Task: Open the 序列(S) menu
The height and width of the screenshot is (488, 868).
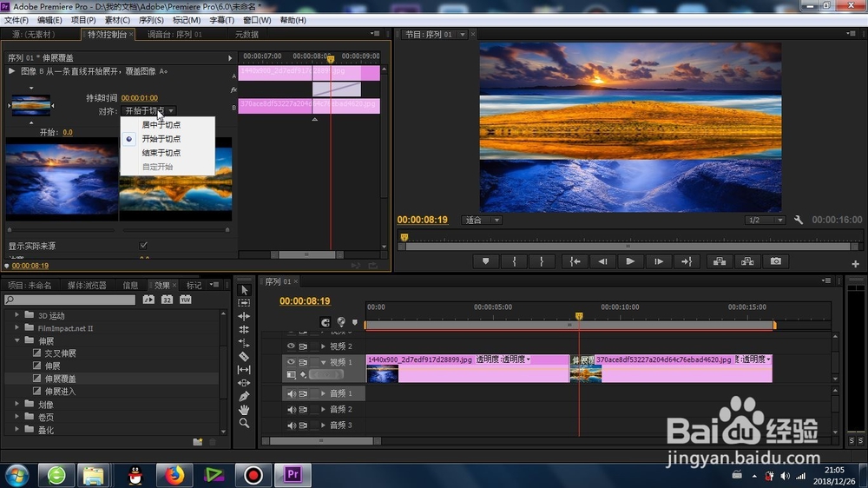Action: pyautogui.click(x=150, y=20)
